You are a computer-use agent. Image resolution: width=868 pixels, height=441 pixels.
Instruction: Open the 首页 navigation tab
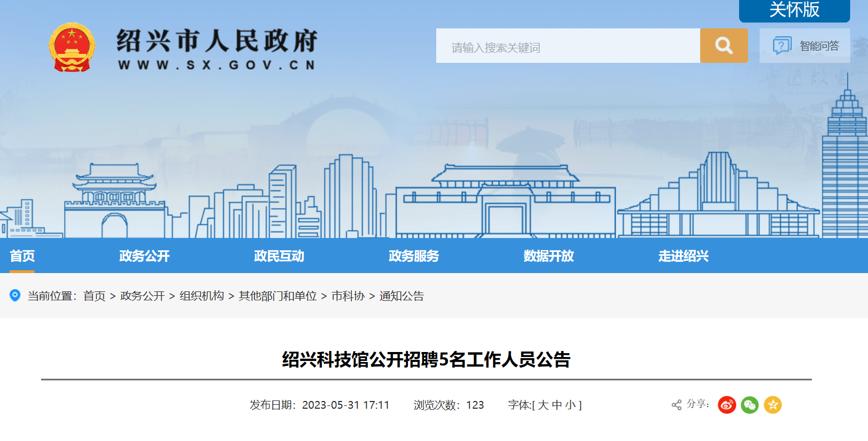coord(22,256)
